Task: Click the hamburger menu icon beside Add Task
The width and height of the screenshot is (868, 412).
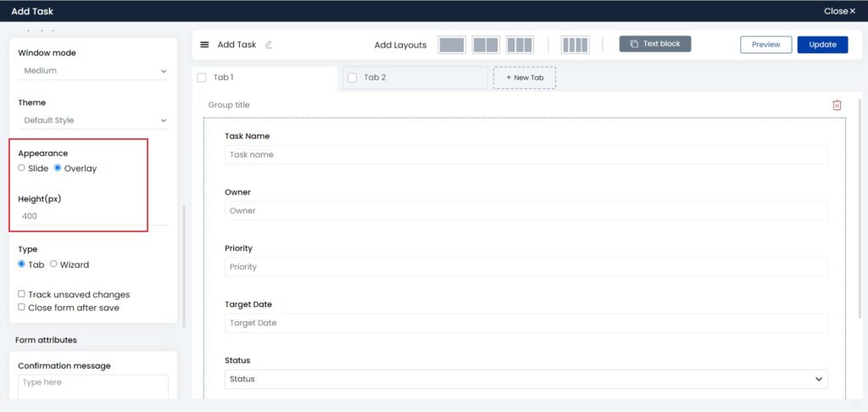Action: [x=204, y=45]
